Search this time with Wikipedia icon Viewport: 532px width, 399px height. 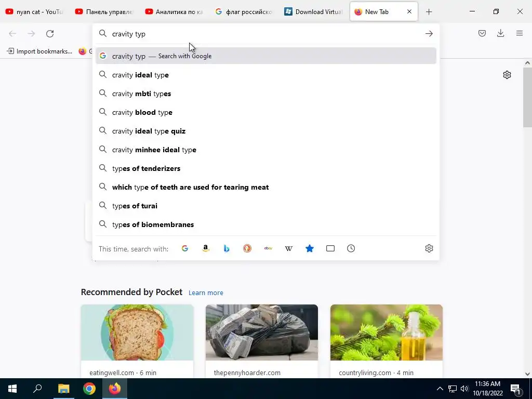point(289,248)
